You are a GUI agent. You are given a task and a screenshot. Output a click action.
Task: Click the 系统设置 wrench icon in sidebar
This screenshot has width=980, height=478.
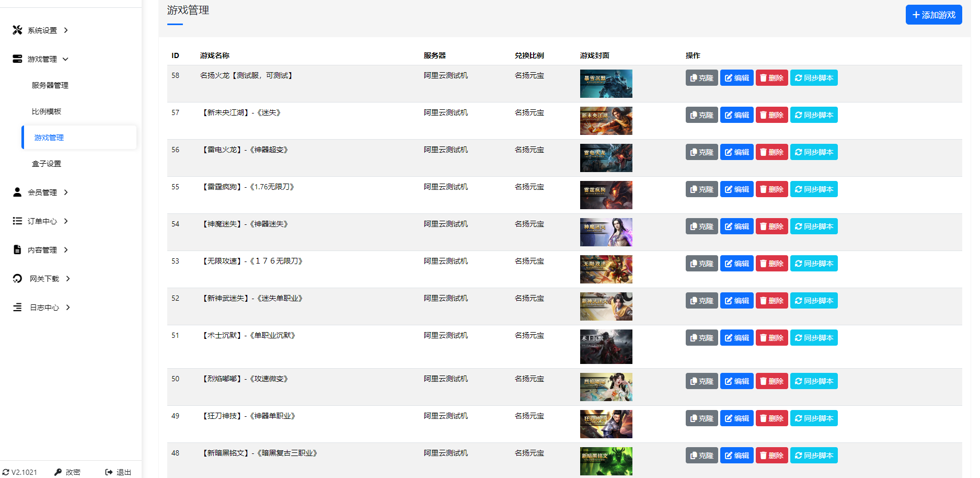(17, 30)
